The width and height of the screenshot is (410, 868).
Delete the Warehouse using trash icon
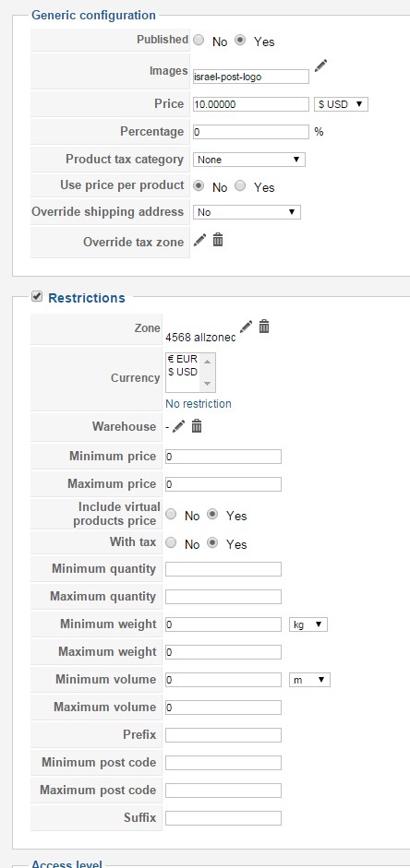pyautogui.click(x=197, y=426)
